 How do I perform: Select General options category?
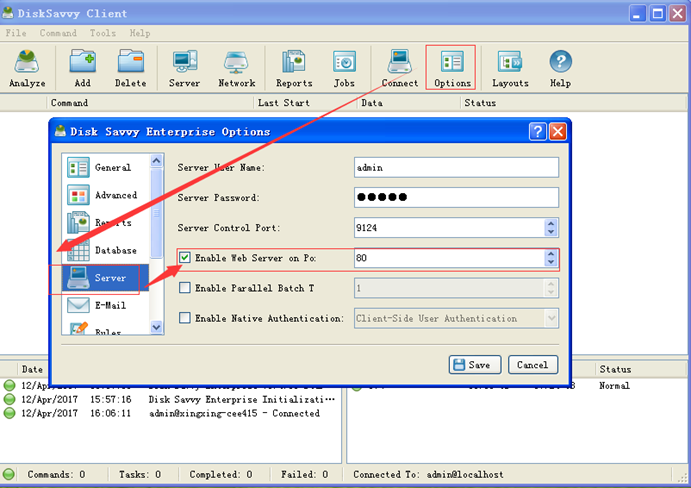(106, 168)
